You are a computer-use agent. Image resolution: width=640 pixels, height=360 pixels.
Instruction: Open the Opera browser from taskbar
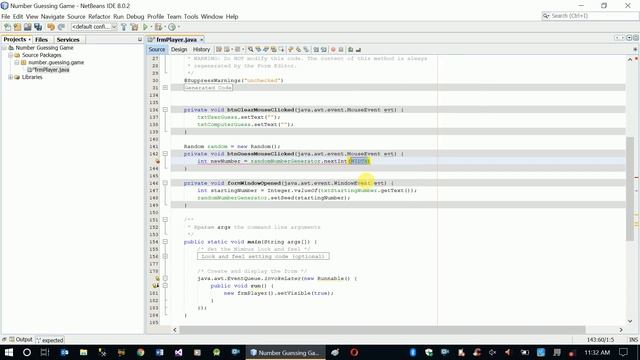[x=354, y=352]
